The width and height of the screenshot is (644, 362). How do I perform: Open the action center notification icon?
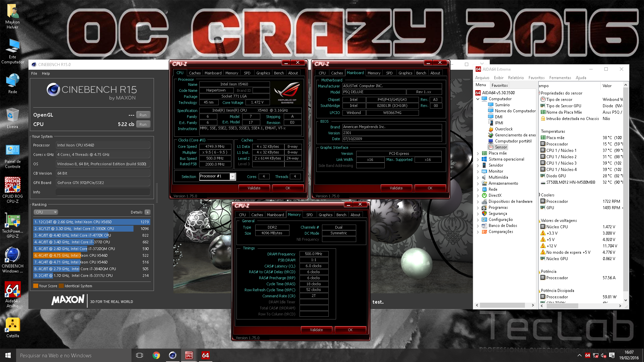[612, 355]
